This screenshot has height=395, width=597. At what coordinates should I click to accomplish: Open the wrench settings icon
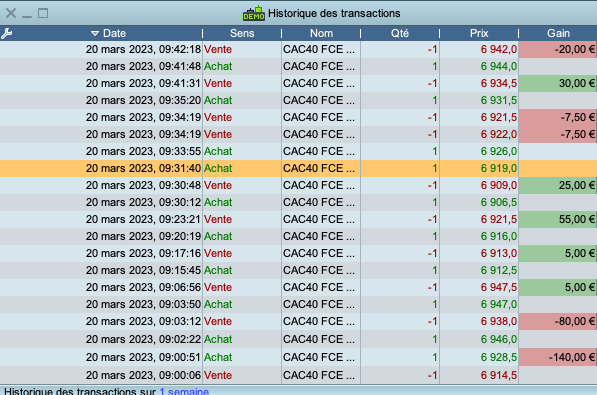[6, 34]
